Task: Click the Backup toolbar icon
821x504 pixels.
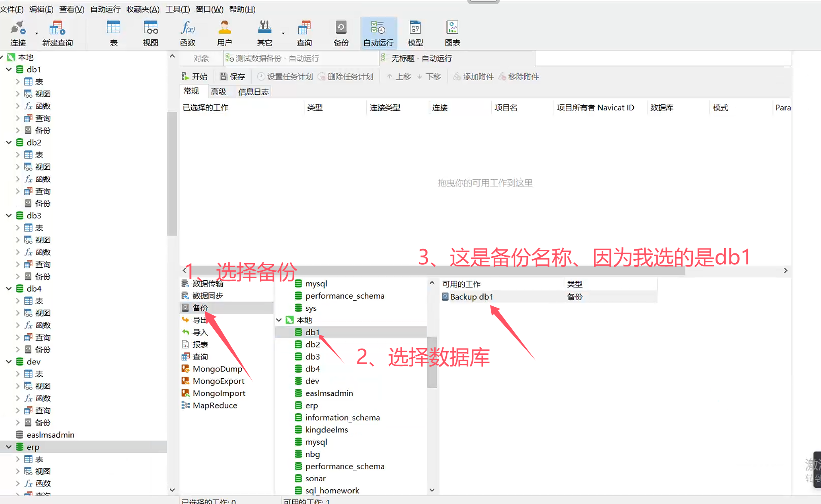Action: click(341, 33)
